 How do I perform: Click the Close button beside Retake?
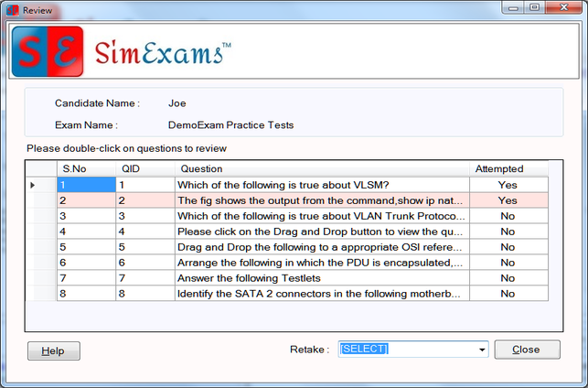coord(528,350)
